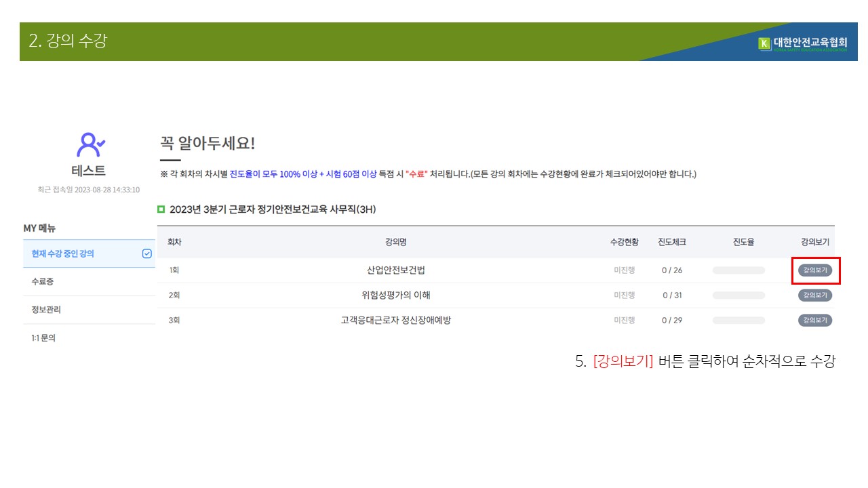This screenshot has width=868, height=488.
Task: Open the 수료증 menu item
Action: (42, 281)
